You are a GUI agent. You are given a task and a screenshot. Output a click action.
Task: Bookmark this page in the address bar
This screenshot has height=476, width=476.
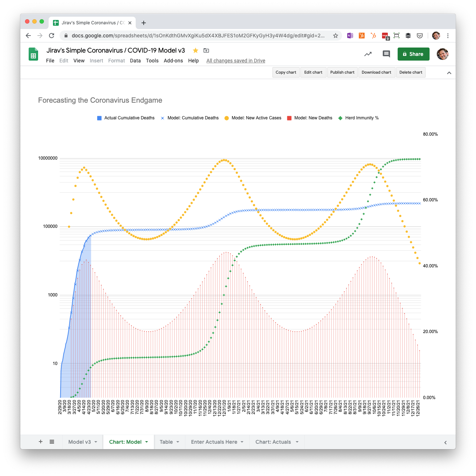pyautogui.click(x=336, y=36)
